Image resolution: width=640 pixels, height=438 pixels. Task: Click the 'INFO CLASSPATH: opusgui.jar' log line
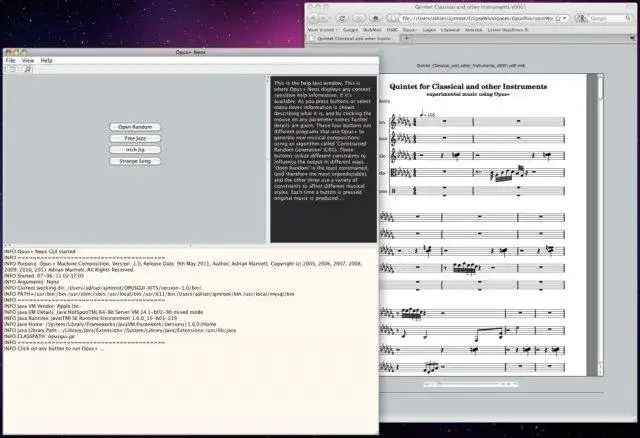(x=40, y=336)
